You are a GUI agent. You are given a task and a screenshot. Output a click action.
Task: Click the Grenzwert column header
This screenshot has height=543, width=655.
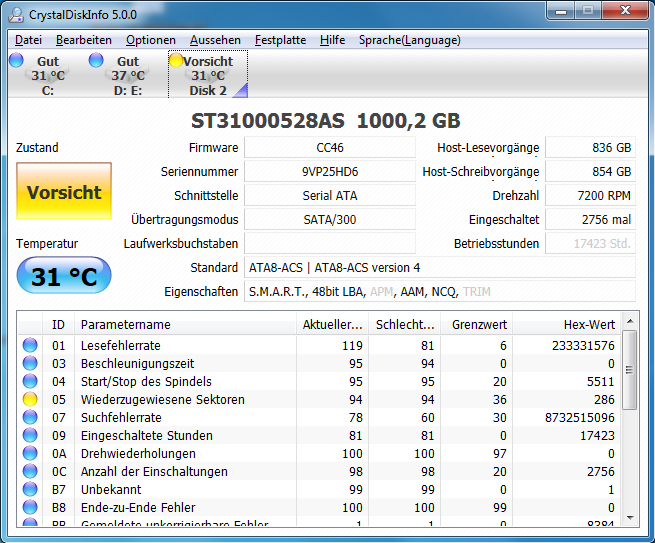pyautogui.click(x=477, y=325)
